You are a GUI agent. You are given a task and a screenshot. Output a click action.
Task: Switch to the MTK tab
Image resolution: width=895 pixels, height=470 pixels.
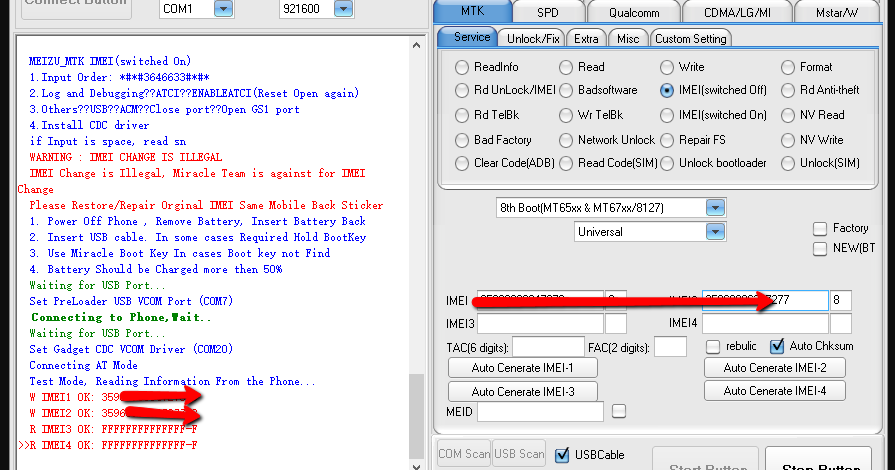[473, 11]
